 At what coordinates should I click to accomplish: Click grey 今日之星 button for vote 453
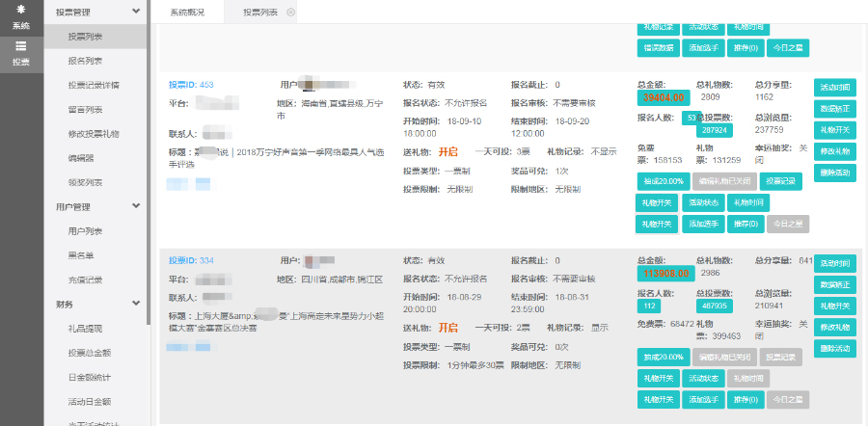click(x=788, y=224)
